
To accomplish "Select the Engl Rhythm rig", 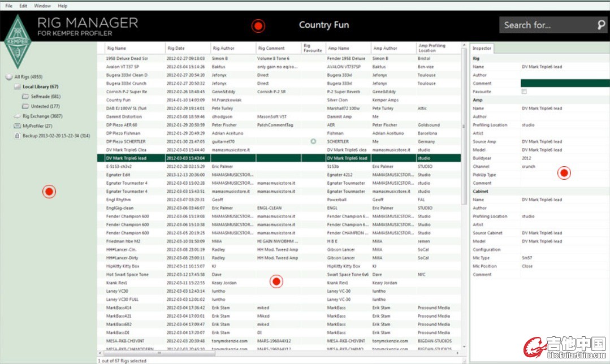I will (x=279, y=200).
